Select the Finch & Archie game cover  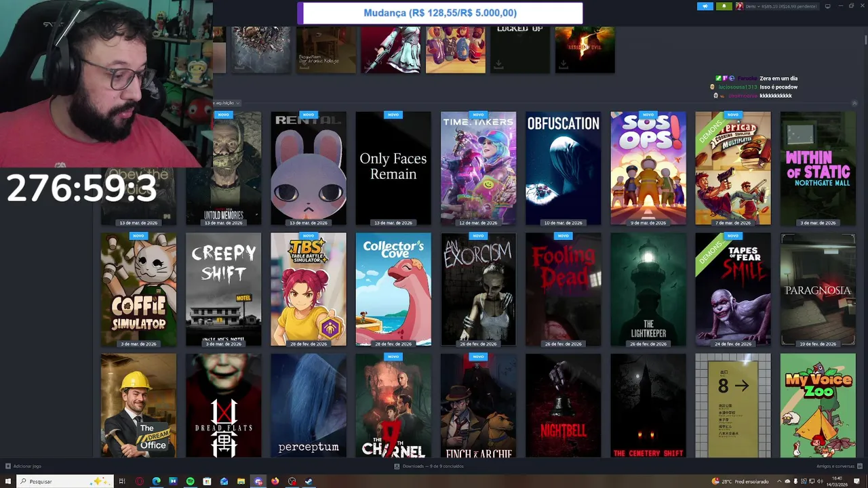478,405
